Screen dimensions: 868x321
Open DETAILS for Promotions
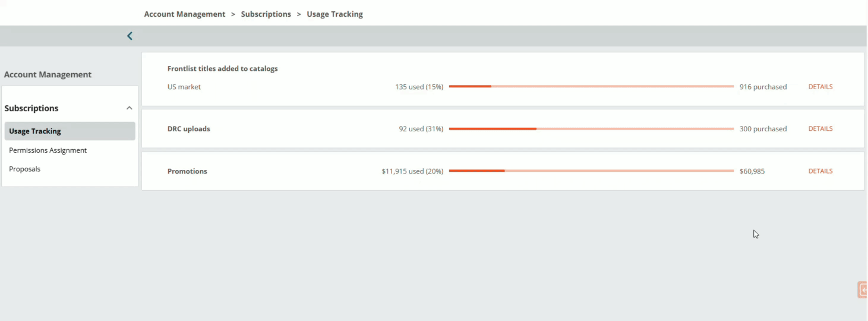pyautogui.click(x=820, y=171)
